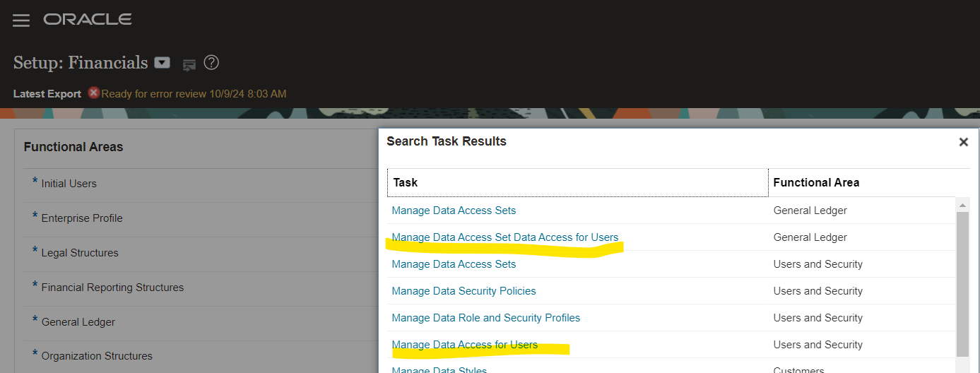Click the Task column header
This screenshot has width=980, height=373.
coord(406,182)
